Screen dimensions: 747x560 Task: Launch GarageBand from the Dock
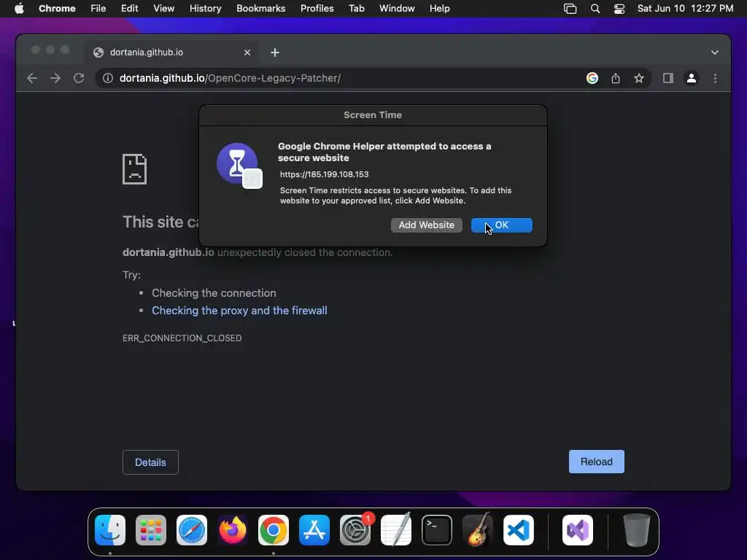tap(478, 530)
